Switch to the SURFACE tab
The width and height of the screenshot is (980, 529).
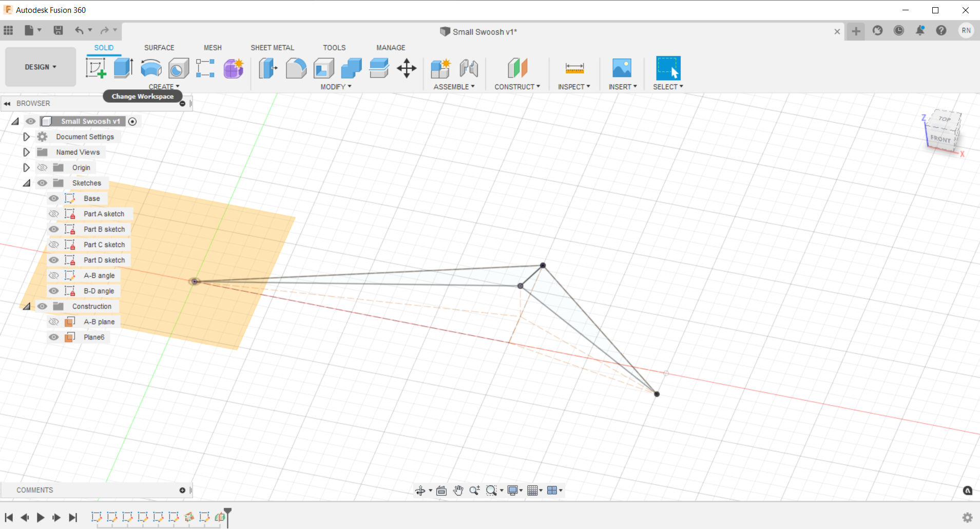pyautogui.click(x=159, y=47)
